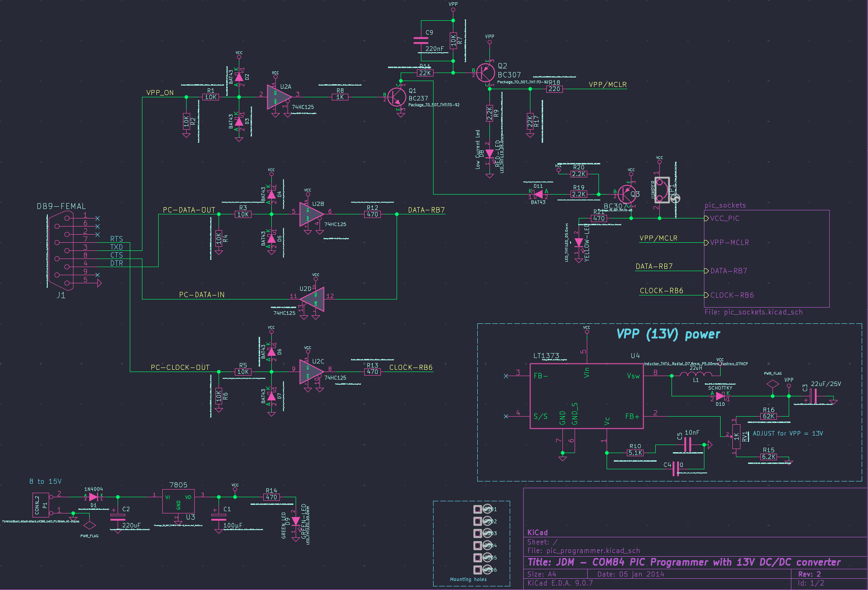Click the U2B 74HC125 buffer symbol
The width and height of the screenshot is (868, 590).
click(x=311, y=213)
